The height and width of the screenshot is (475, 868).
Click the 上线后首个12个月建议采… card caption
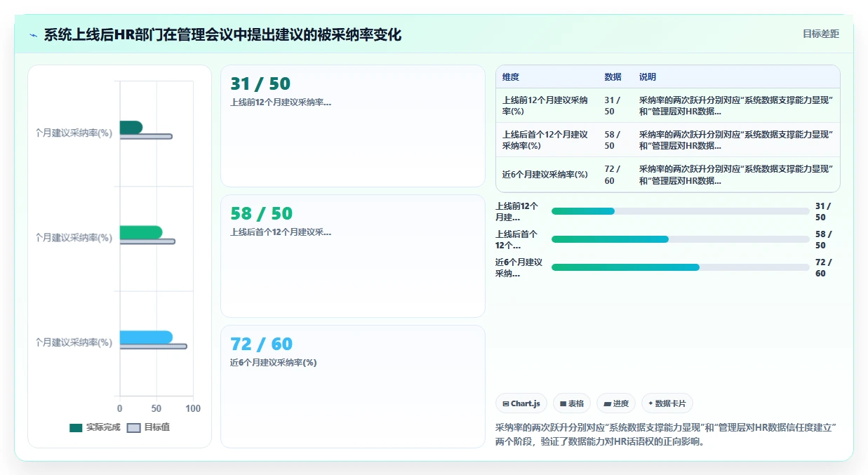point(281,232)
